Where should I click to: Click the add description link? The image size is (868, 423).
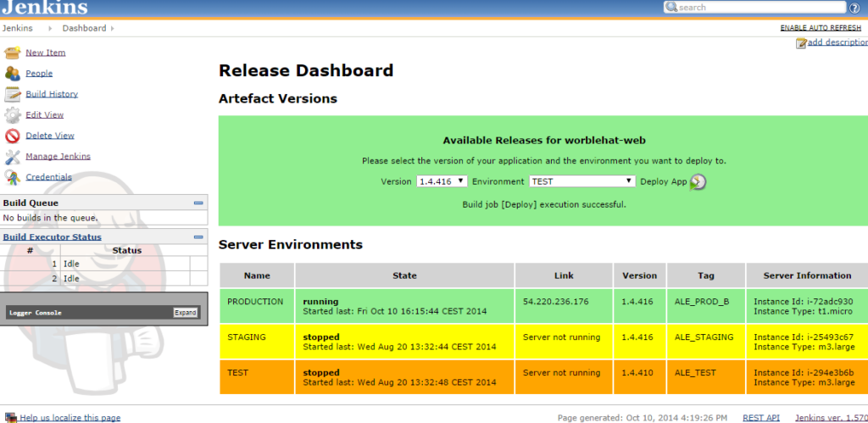(x=836, y=42)
